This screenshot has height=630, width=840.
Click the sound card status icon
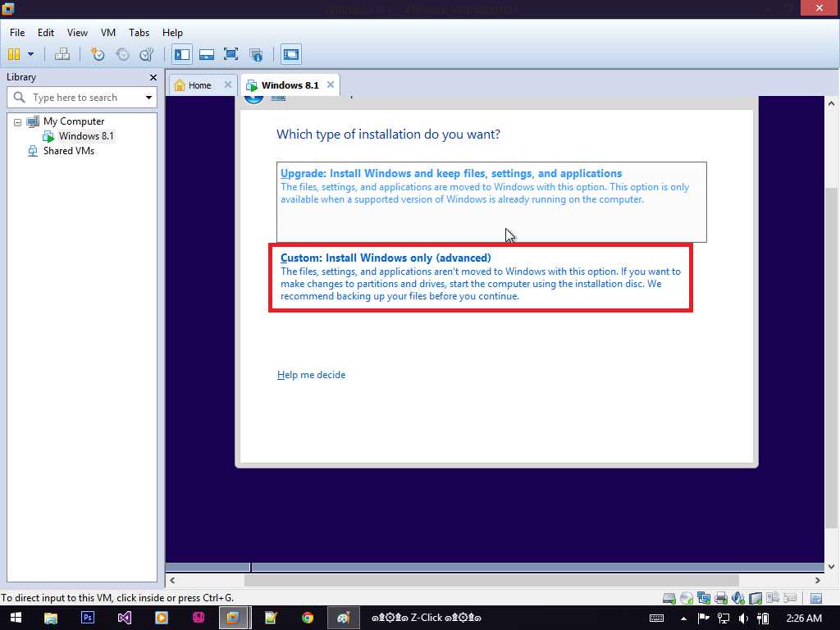pos(738,598)
